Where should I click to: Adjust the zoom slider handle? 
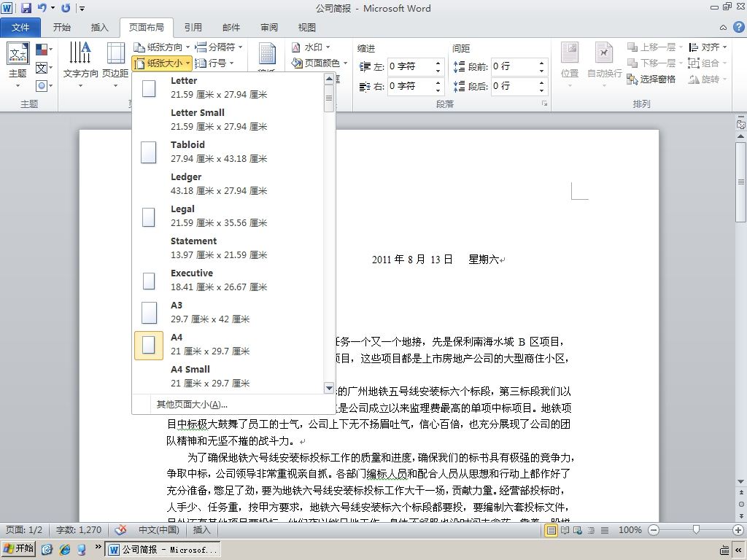point(696,529)
